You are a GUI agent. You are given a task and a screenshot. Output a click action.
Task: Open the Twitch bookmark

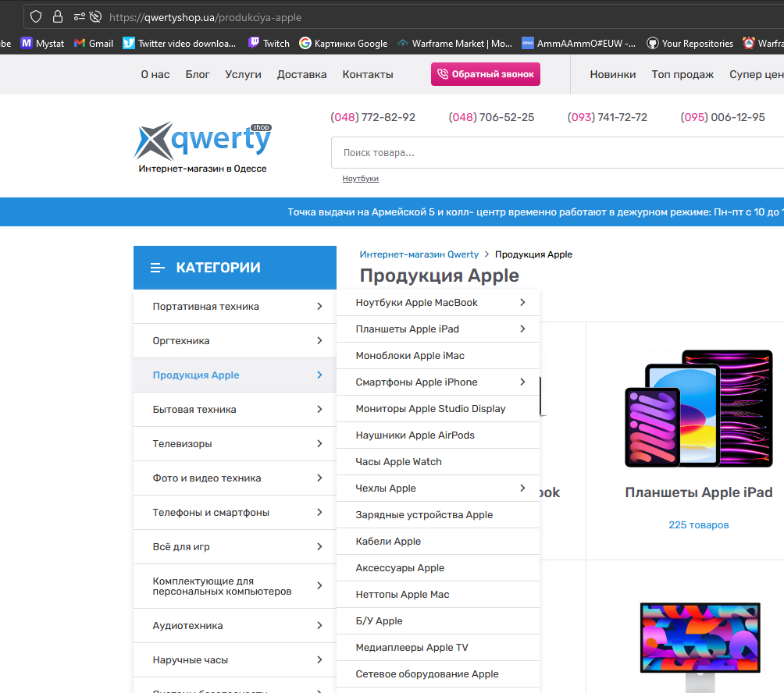coord(269,44)
